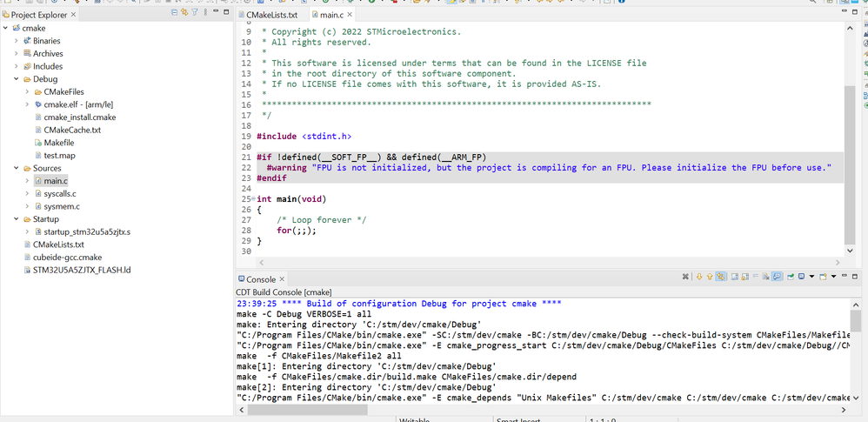This screenshot has width=868, height=422.
Task: Toggle highlighted speech-bubble icon in Console toolbar
Action: [777, 277]
